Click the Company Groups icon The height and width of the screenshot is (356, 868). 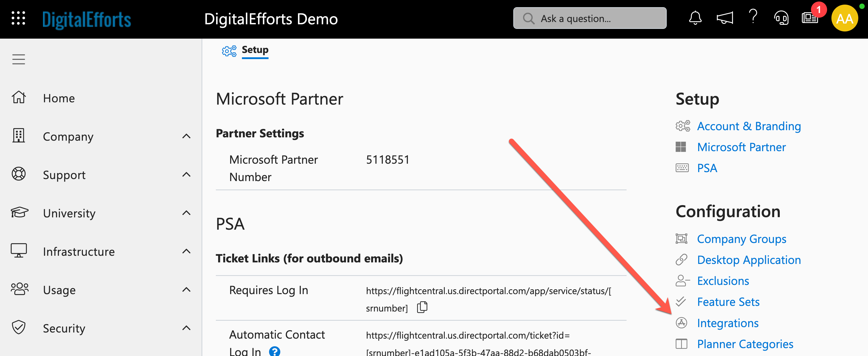coord(681,239)
